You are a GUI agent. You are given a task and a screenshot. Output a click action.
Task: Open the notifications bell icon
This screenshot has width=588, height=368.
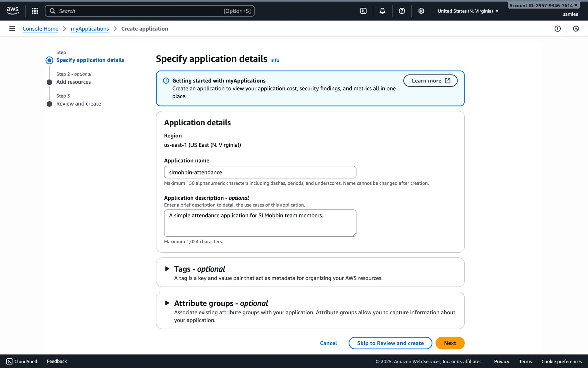tap(383, 11)
